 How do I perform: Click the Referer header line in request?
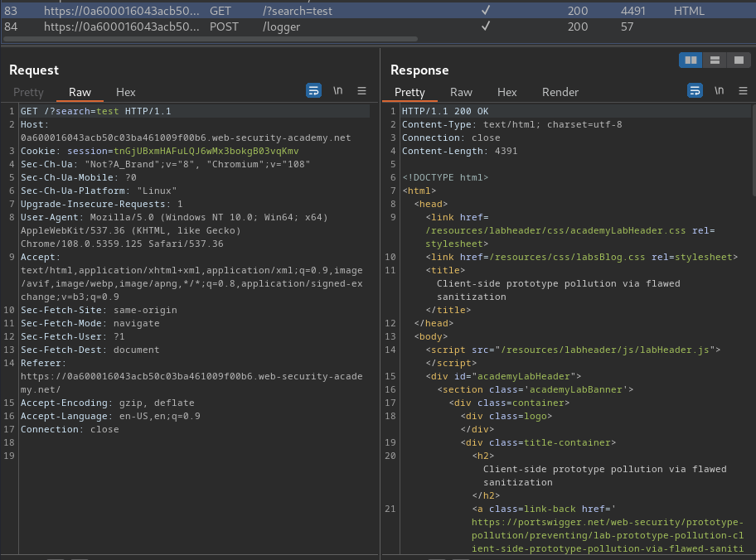tap(191, 376)
